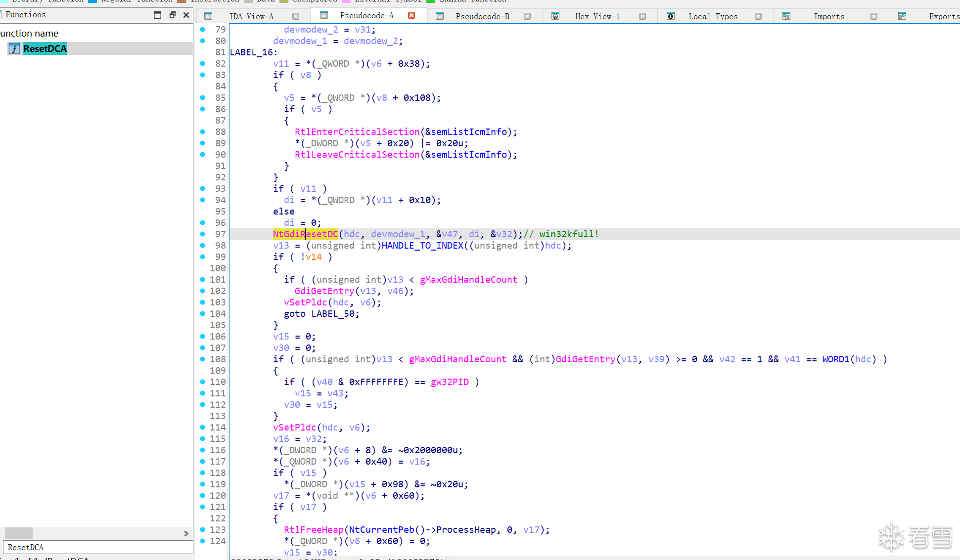The width and height of the screenshot is (960, 560).
Task: Toggle breakpoint dot on line 88
Action: pos(203,131)
